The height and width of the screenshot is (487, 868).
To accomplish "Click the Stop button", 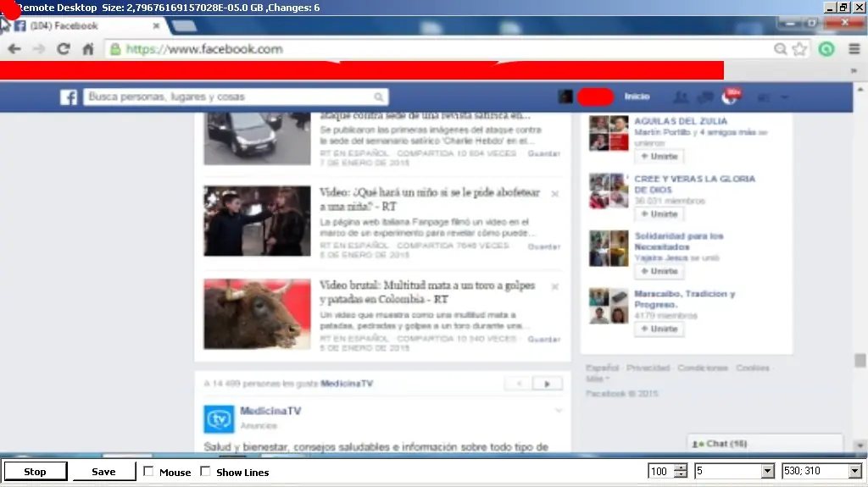I will click(36, 472).
